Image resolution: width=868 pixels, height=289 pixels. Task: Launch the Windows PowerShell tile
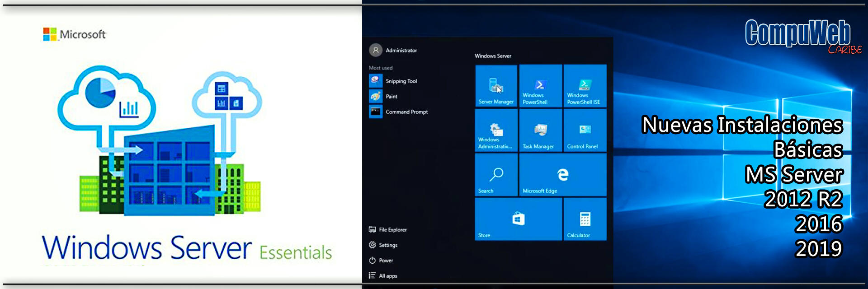coord(540,86)
